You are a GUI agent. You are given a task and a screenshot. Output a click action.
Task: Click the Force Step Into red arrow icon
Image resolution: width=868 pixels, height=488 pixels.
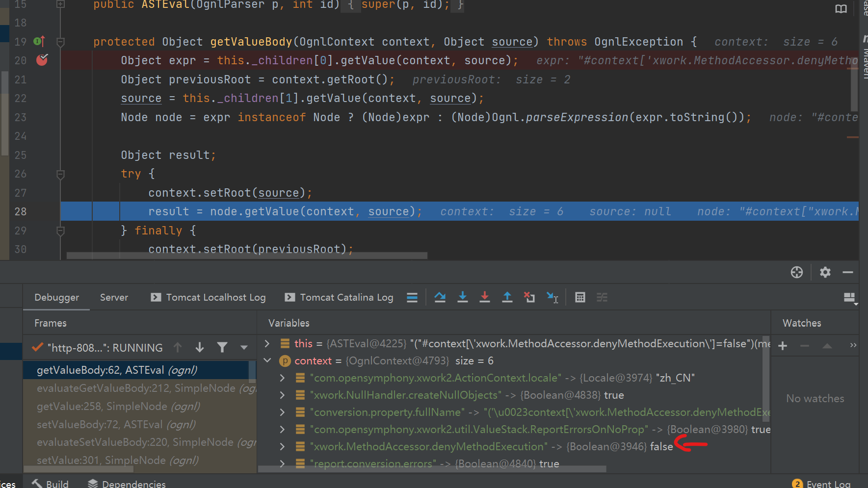click(x=485, y=297)
